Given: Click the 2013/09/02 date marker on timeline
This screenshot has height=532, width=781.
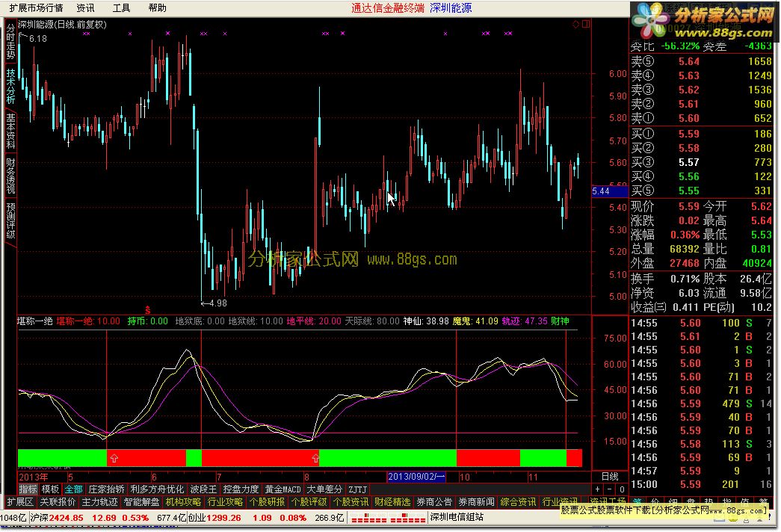Looking at the screenshot, I should (x=416, y=477).
